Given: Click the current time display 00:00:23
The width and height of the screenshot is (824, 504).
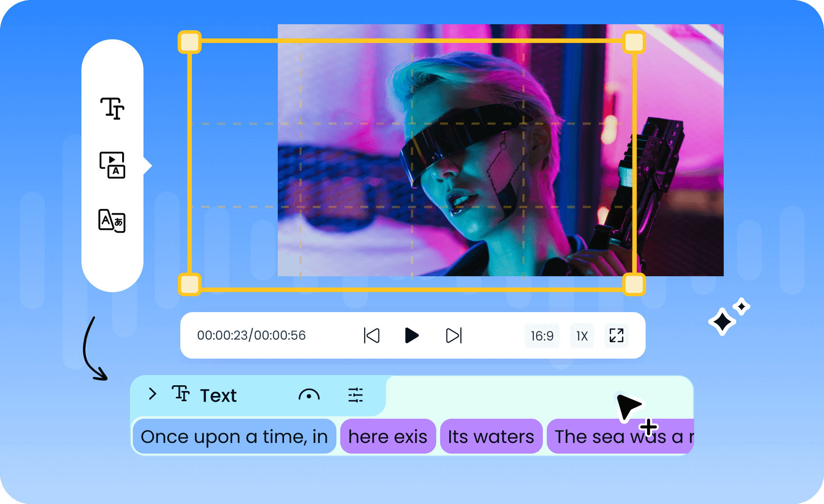Looking at the screenshot, I should [252, 335].
